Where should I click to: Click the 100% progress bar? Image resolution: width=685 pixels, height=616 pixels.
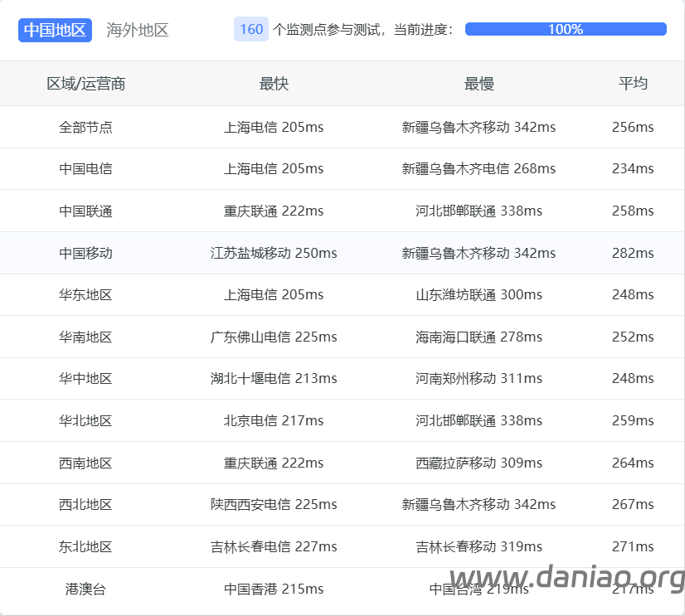(x=566, y=29)
